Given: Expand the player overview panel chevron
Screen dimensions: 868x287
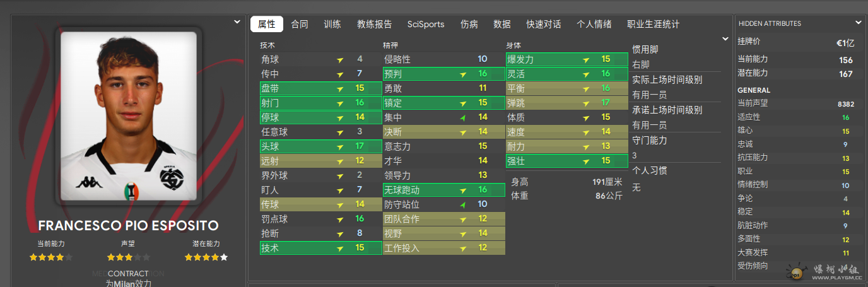Looking at the screenshot, I should (x=237, y=21).
